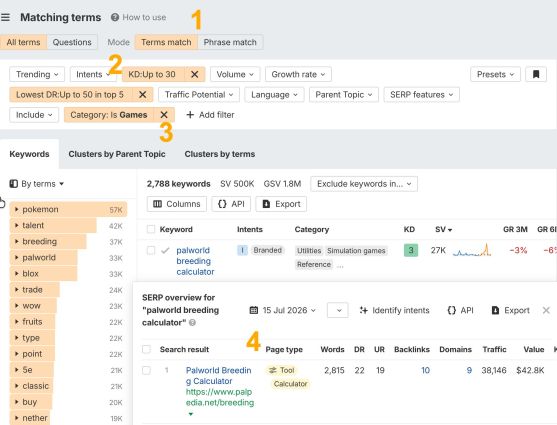
Task: Toggle the select-all Keyword checkbox
Action: (x=151, y=229)
